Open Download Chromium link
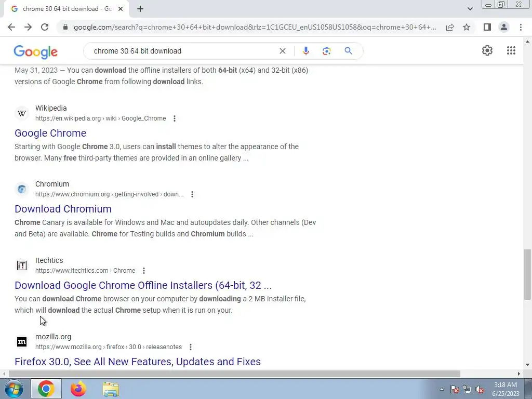This screenshot has width=532, height=399. 63,209
